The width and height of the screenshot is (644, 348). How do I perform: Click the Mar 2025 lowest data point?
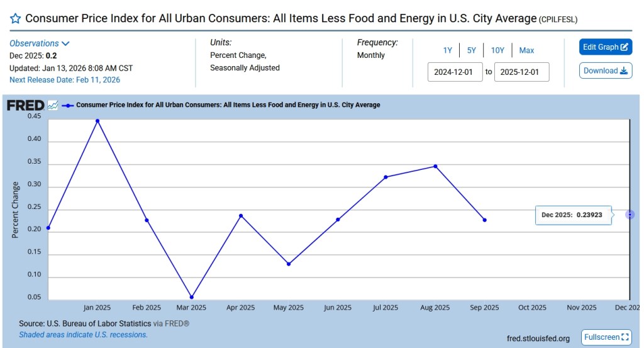click(x=191, y=297)
